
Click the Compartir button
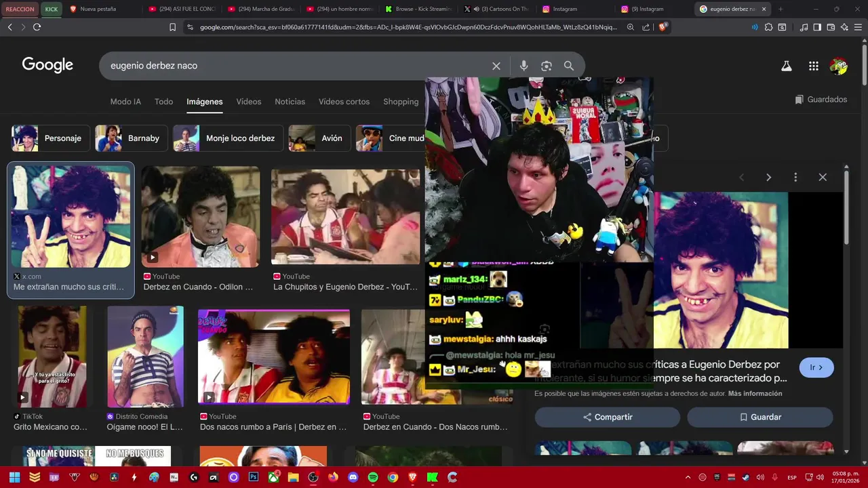pyautogui.click(x=608, y=418)
